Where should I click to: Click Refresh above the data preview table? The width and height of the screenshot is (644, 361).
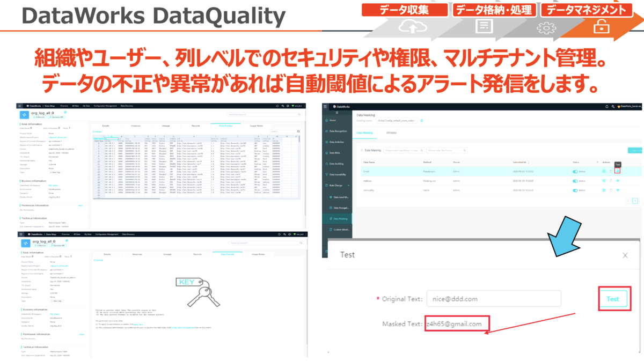[x=97, y=131]
